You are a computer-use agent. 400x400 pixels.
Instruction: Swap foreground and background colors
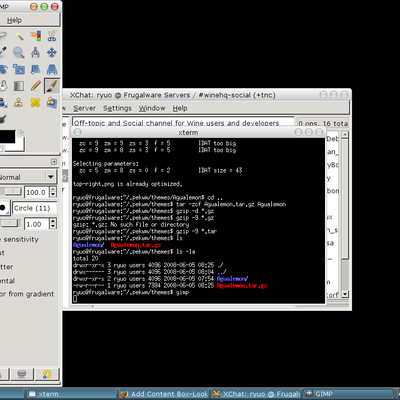point(21,133)
